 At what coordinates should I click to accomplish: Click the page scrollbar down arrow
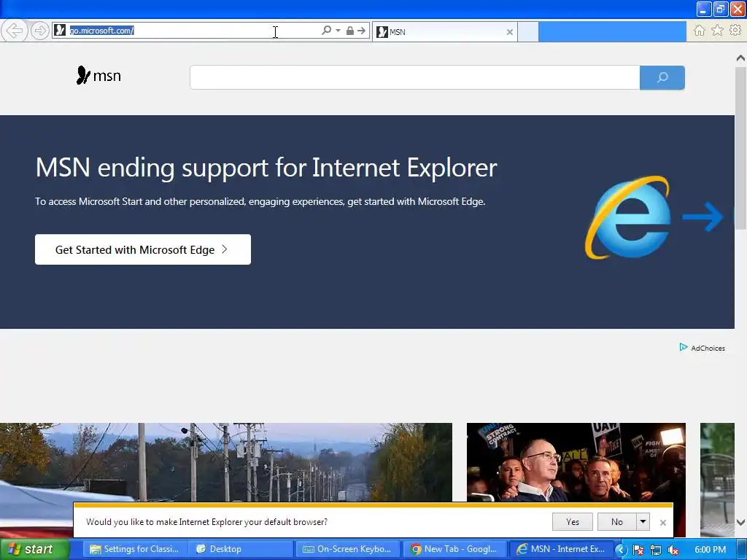point(740,522)
